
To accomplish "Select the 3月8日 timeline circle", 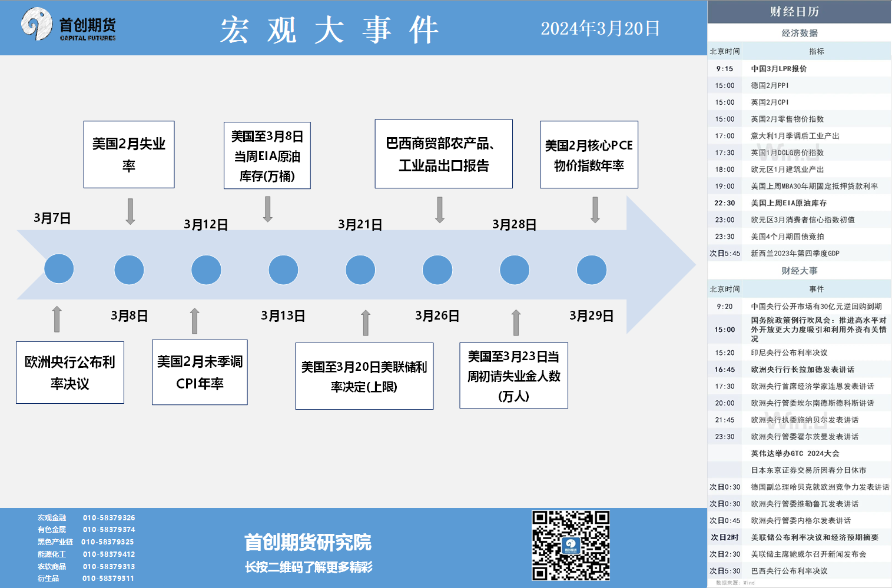I will (x=129, y=270).
